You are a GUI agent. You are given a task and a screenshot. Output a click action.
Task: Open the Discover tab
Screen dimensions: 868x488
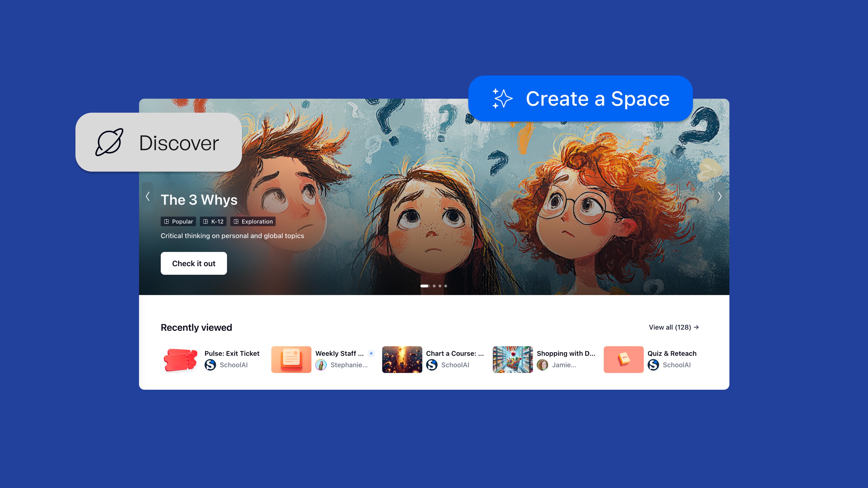coord(159,142)
